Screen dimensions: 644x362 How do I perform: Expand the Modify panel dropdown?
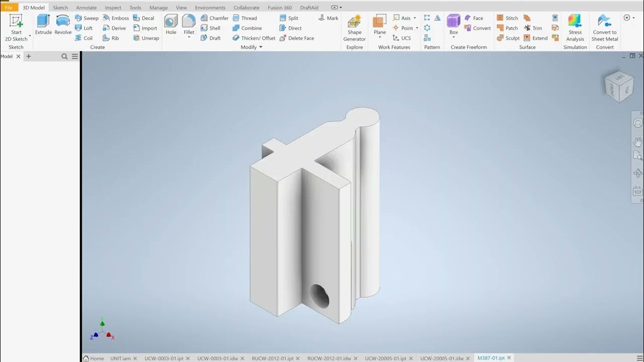pyautogui.click(x=261, y=47)
